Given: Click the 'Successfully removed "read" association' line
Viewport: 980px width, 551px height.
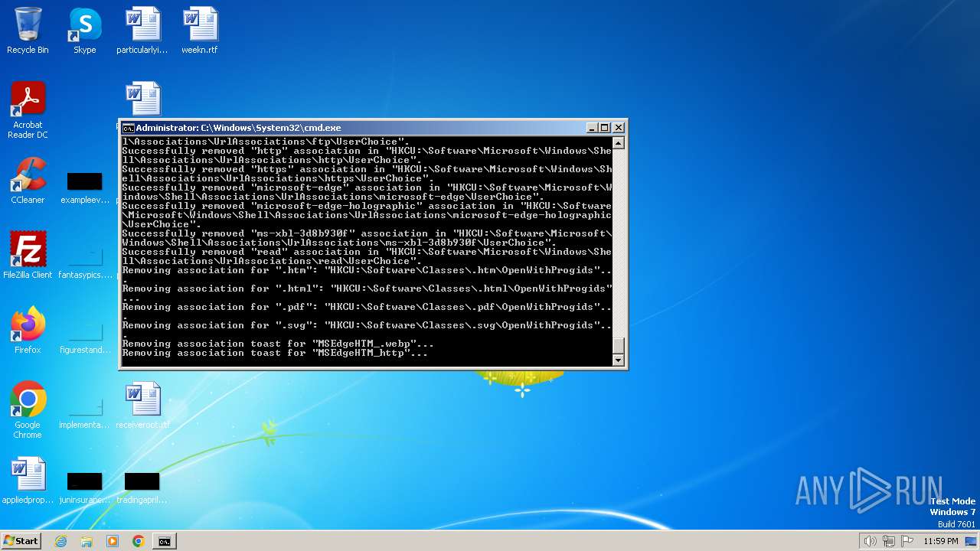Looking at the screenshot, I should pyautogui.click(x=367, y=256).
